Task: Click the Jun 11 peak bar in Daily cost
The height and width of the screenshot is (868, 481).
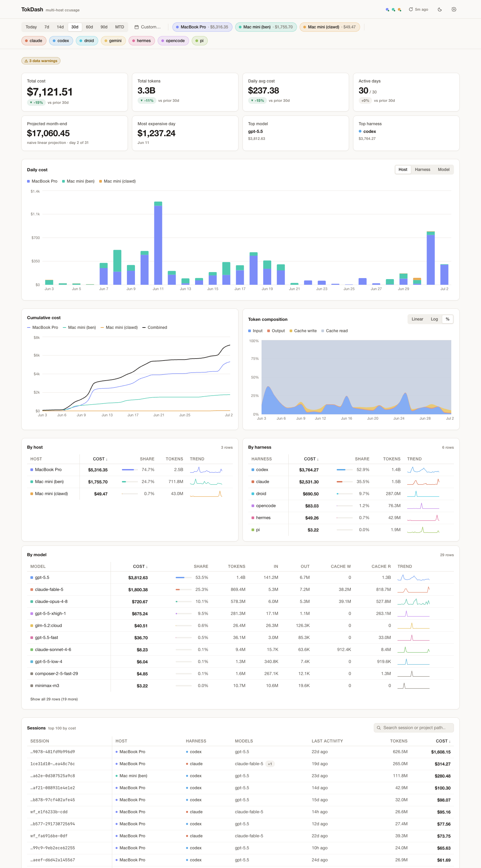Action: point(158,243)
